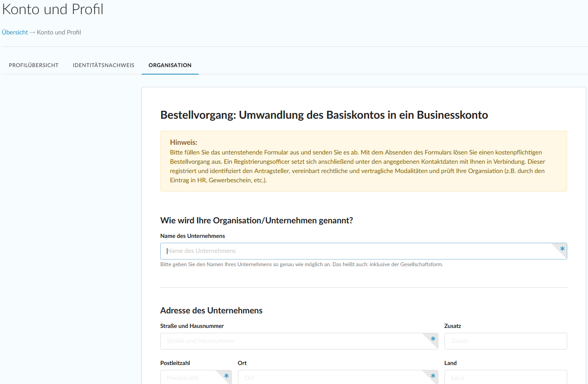Click the 'Adresse des Unternehmens' section heading
The width and height of the screenshot is (588, 384).
pyautogui.click(x=211, y=311)
